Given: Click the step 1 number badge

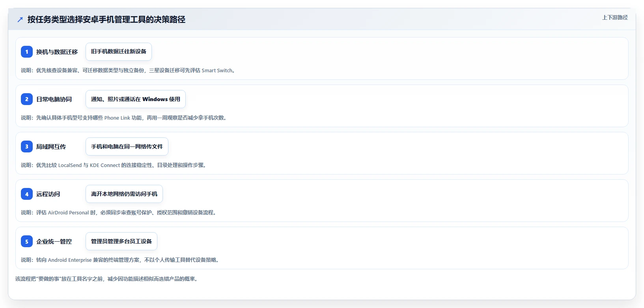Looking at the screenshot, I should 27,52.
